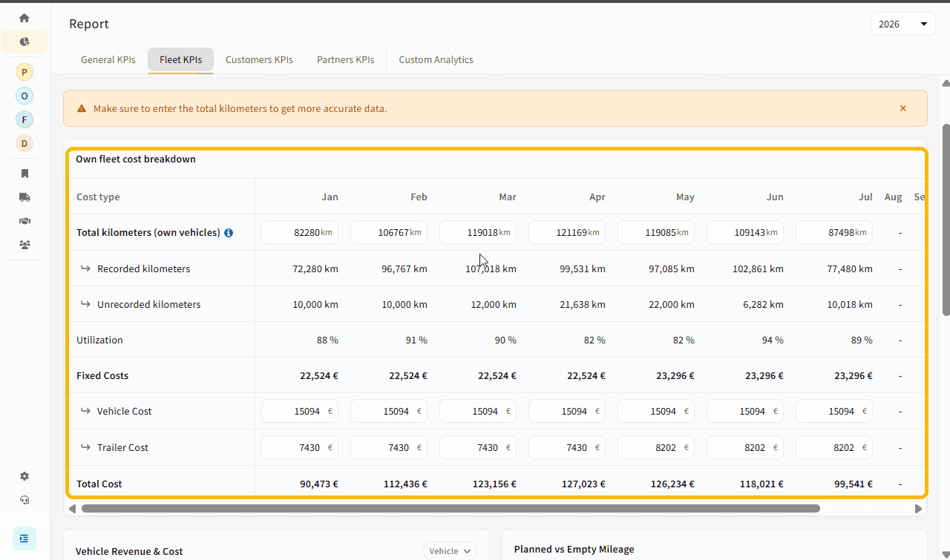This screenshot has height=560, width=950.
Task: Toggle the sidebar expand menu icon
Action: point(24,538)
